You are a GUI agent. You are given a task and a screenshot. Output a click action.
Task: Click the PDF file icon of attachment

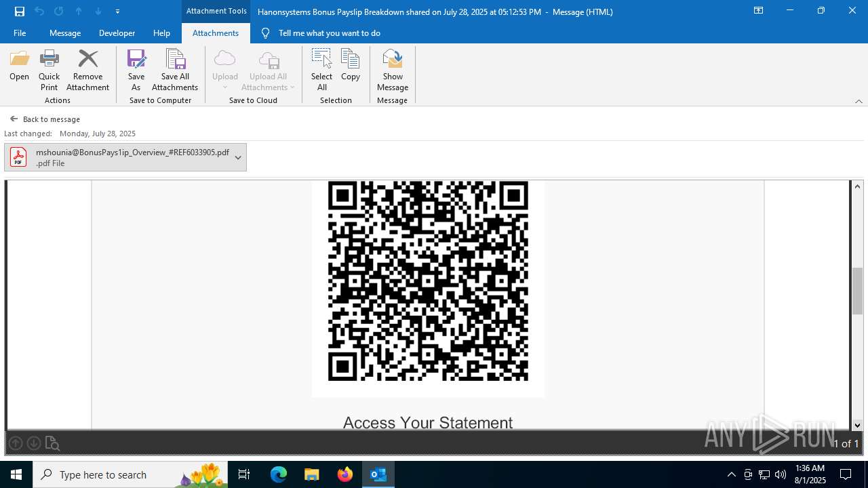(x=18, y=157)
